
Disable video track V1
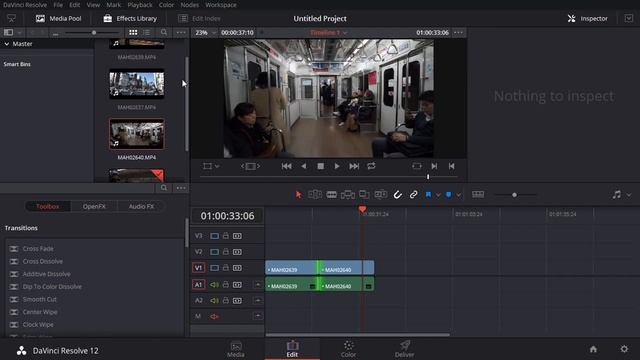tap(214, 268)
